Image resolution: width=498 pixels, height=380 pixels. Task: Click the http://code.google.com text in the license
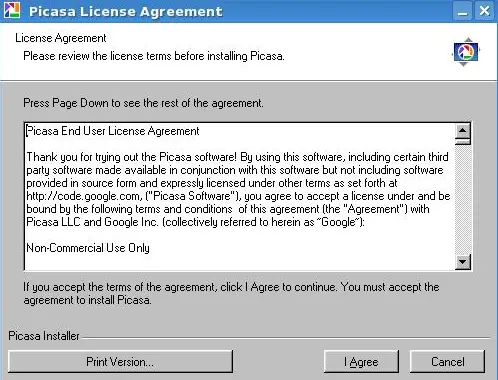[x=84, y=196]
